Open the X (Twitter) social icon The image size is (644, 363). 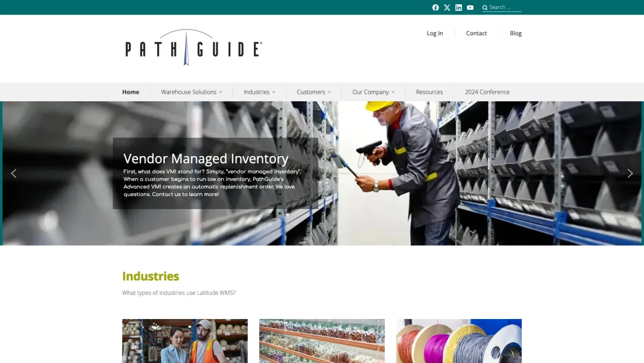point(447,8)
